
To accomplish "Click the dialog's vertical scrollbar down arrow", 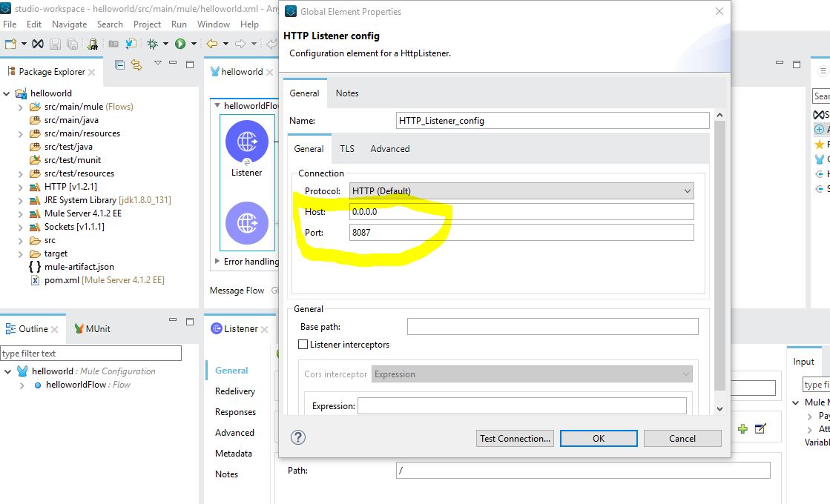I will coord(719,409).
